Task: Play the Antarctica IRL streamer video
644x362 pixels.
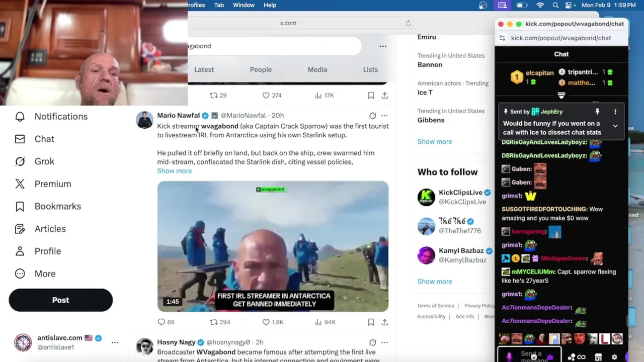Action: [x=273, y=246]
